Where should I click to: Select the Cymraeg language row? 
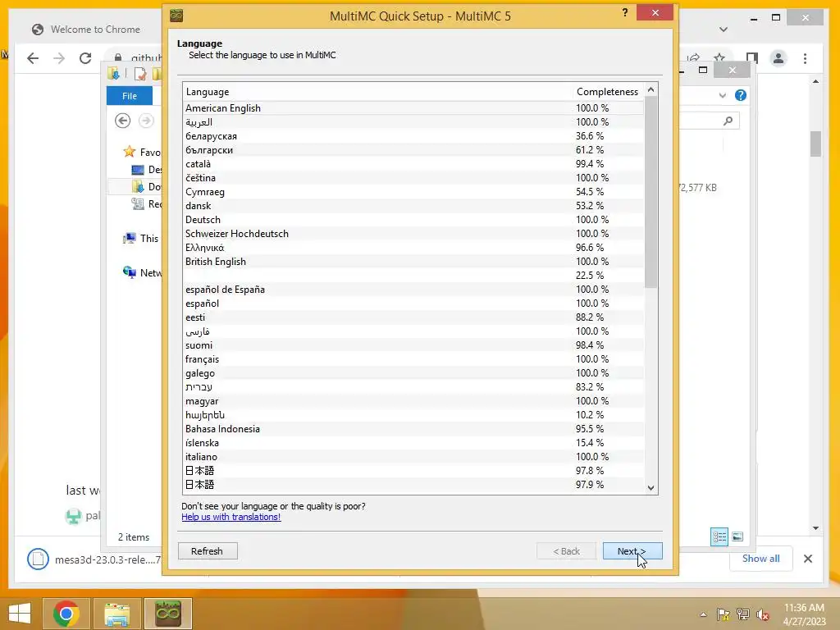pyautogui.click(x=413, y=192)
